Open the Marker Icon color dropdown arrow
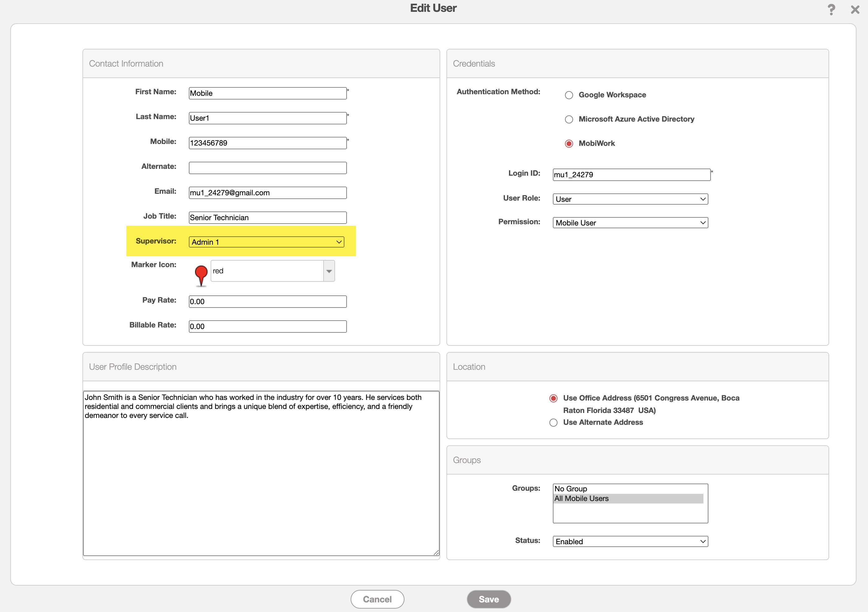The height and width of the screenshot is (612, 868). 329,271
